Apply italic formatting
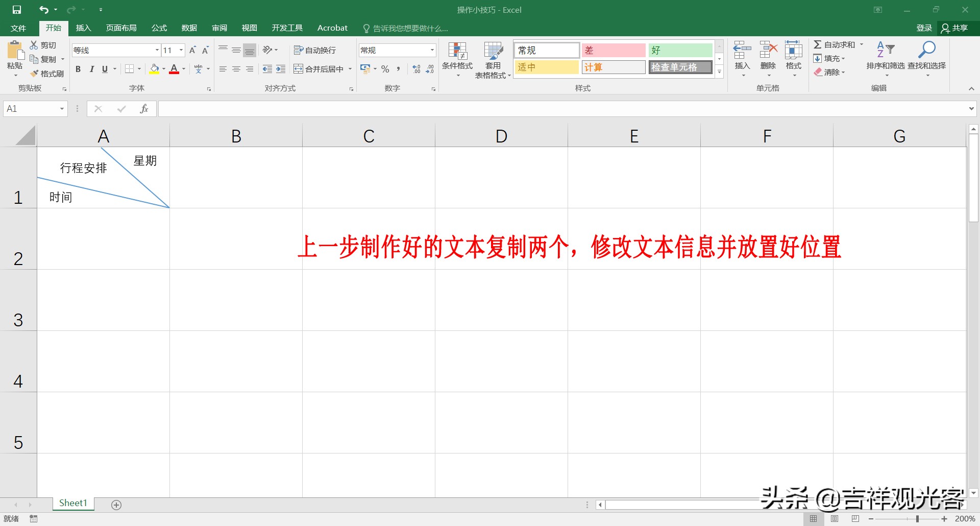Viewport: 980px width, 526px height. [x=92, y=69]
